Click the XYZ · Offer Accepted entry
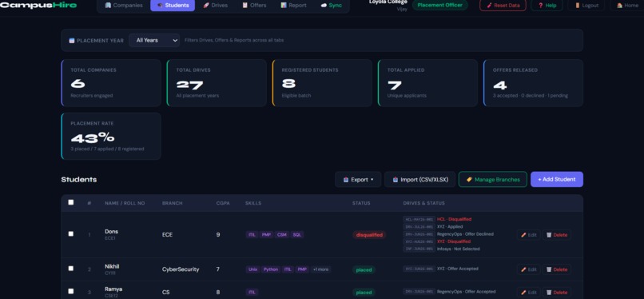Image resolution: width=644 pixels, height=299 pixels. click(458, 269)
